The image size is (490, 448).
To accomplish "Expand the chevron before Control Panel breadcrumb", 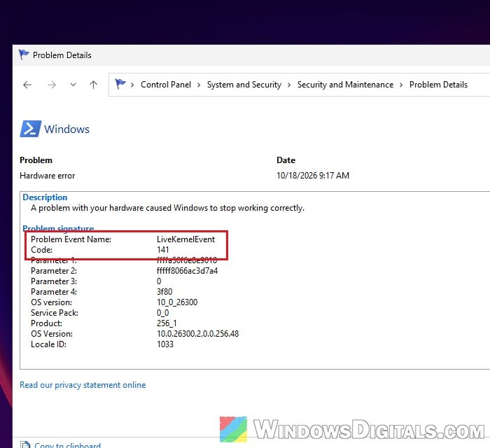I will coord(132,85).
